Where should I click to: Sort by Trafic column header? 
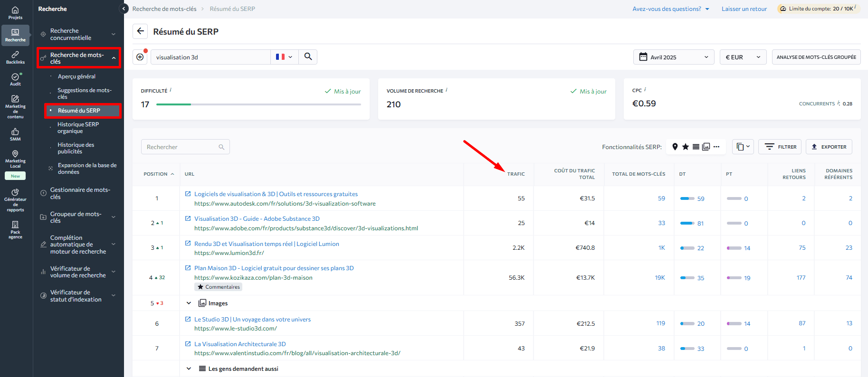(x=516, y=174)
